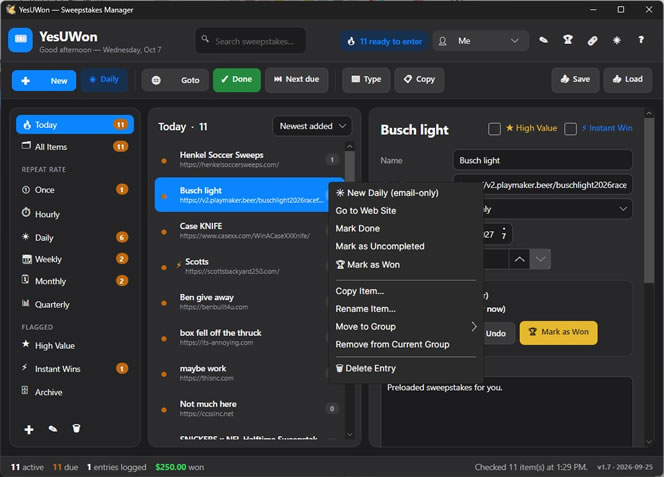The height and width of the screenshot is (477, 664).
Task: Open High Value flagged list
Action: (75, 345)
